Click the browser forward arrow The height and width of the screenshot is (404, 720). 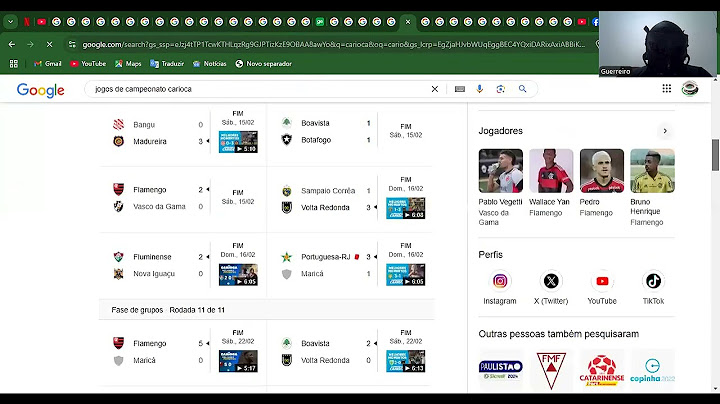[x=30, y=45]
